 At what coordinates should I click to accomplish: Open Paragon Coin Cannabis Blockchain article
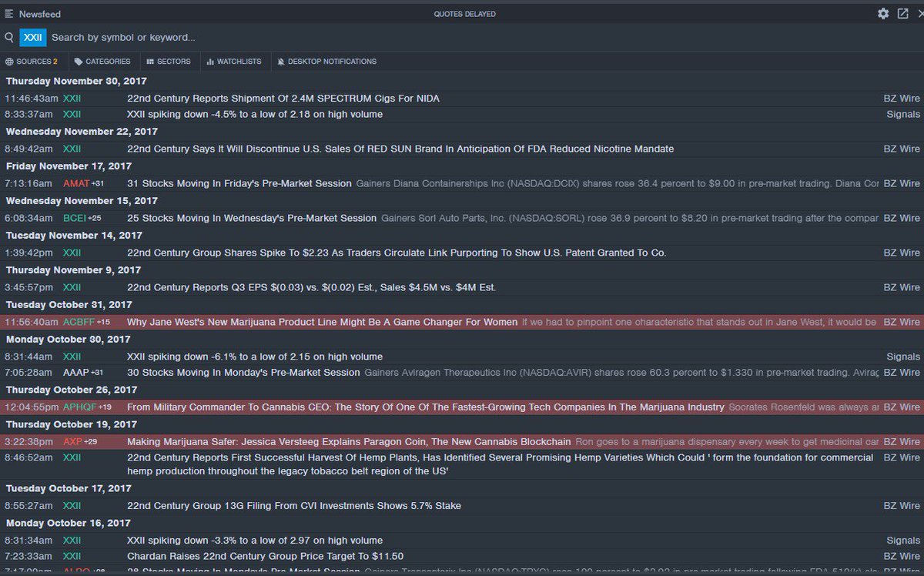pos(349,441)
